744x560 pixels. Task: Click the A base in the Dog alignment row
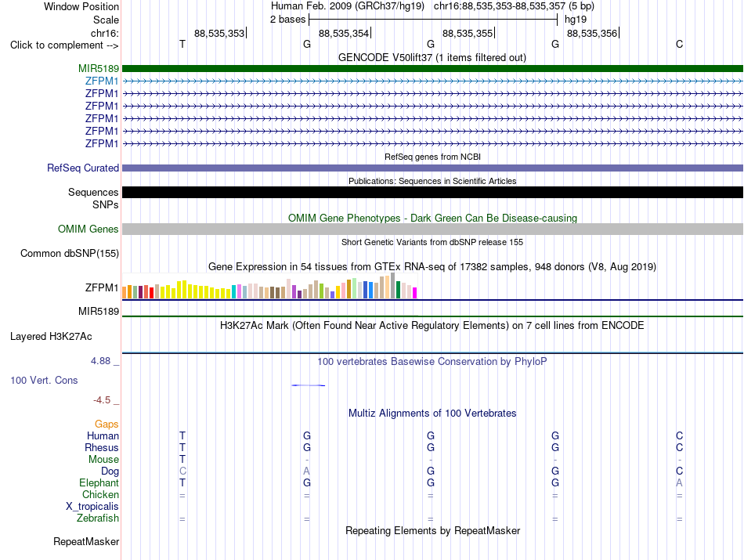coord(306,471)
